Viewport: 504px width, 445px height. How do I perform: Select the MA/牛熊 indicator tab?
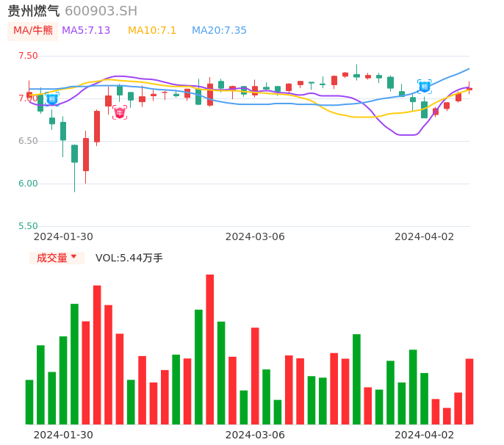click(x=33, y=31)
